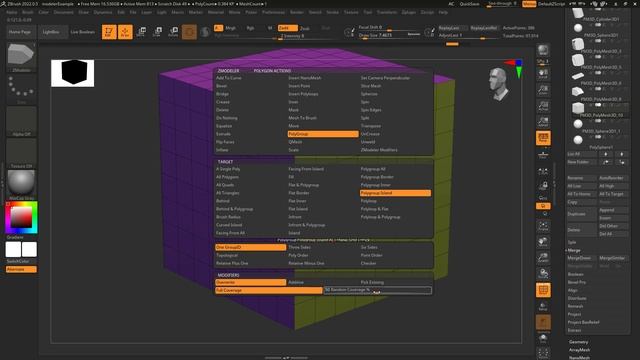Activate the Edit mode button
This screenshot has height=360, width=640.
coord(109,32)
